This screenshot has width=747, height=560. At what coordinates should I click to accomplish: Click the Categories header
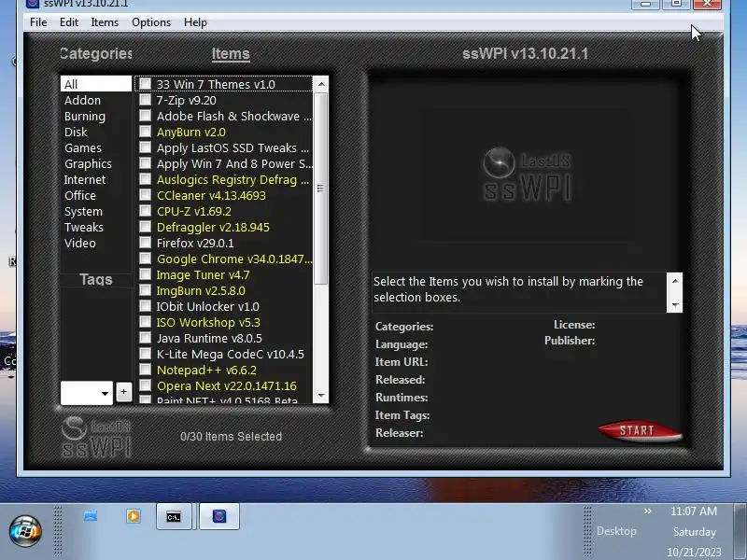96,54
